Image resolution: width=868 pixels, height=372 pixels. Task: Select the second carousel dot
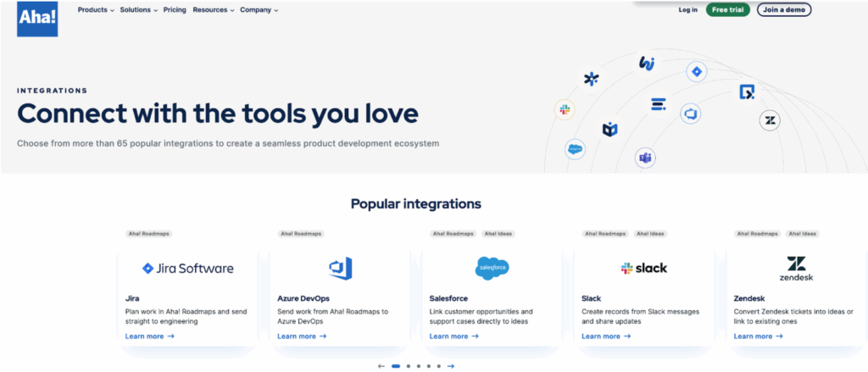pos(408,366)
